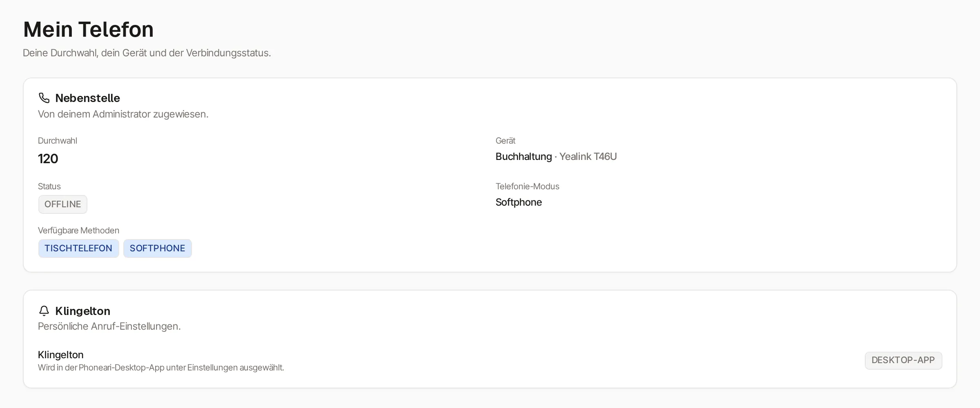This screenshot has width=980, height=408.
Task: Click the bell icon beside Klingelton
Action: tap(44, 311)
